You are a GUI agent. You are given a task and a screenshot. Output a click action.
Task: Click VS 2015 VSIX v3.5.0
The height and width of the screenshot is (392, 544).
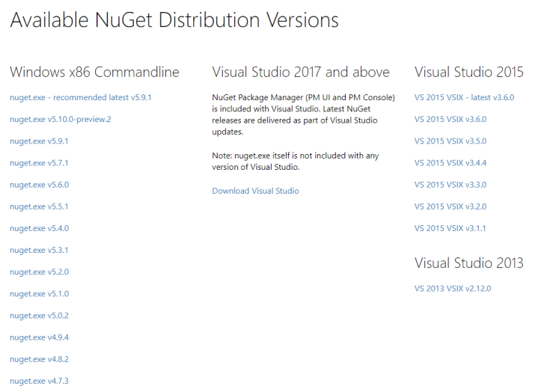450,141
